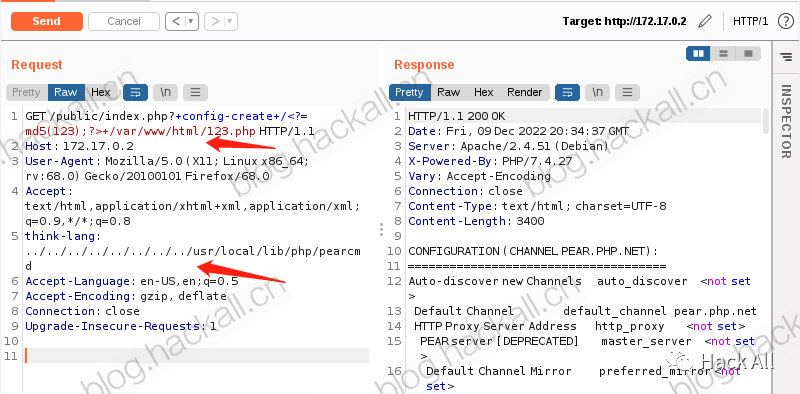800x394 pixels.
Task: Select combined tabbed layout icon
Action: 748,54
